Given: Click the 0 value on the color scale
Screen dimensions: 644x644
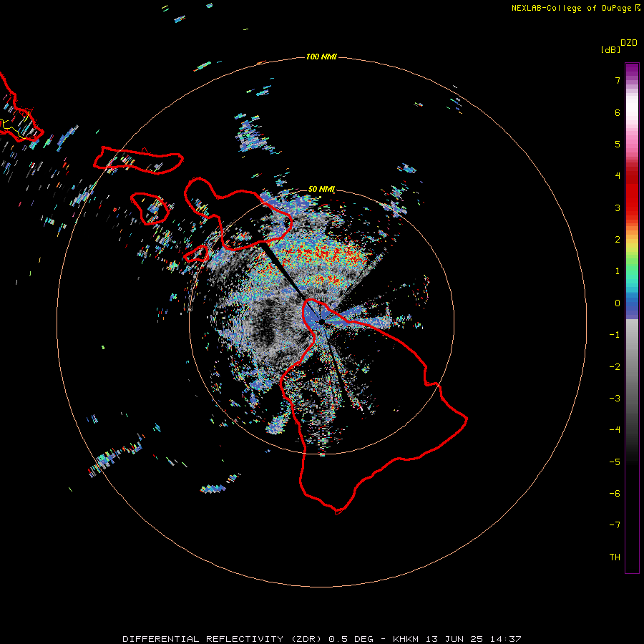Looking at the screenshot, I should 618,303.
